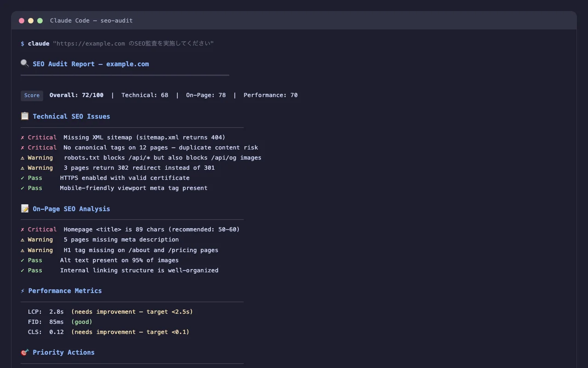Click the checkmark on the Internal linking structure row
Image resolution: width=588 pixels, height=368 pixels.
click(23, 270)
